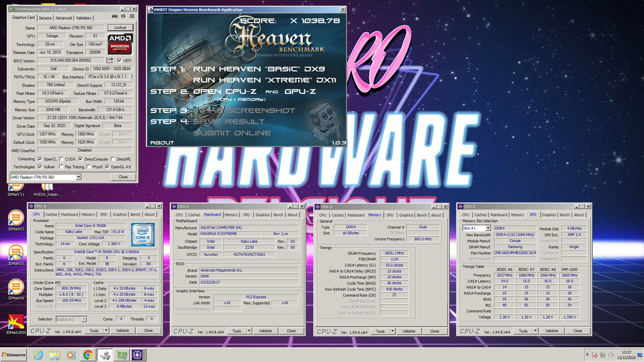644x362 pixels.
Task: Click the Action Center flag tray icon
Action: (595, 355)
